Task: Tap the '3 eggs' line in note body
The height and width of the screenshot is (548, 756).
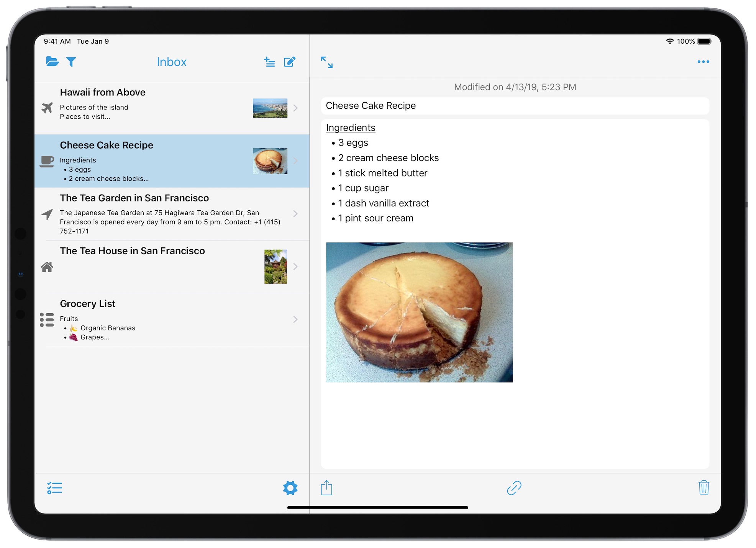Action: (353, 143)
